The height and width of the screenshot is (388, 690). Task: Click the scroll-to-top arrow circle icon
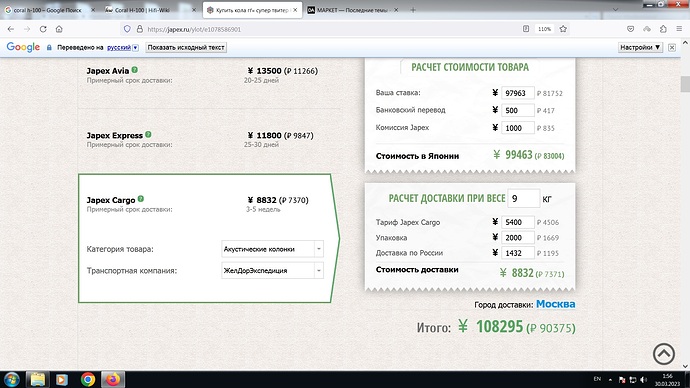(664, 353)
